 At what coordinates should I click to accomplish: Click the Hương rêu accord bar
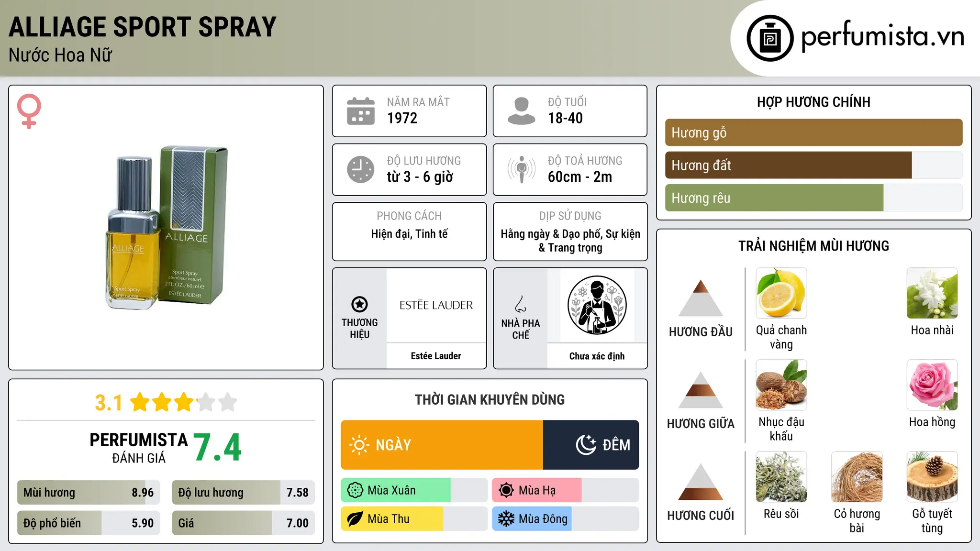coord(813,198)
